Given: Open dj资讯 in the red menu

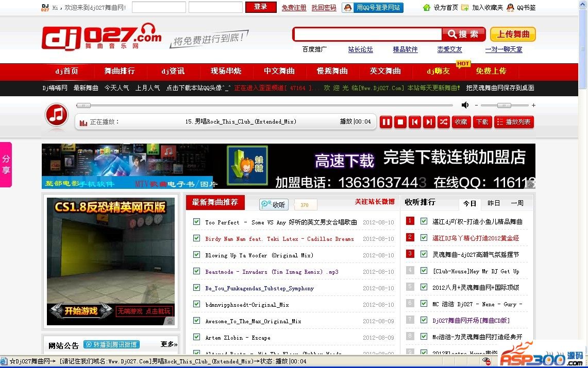Looking at the screenshot, I should point(173,71).
